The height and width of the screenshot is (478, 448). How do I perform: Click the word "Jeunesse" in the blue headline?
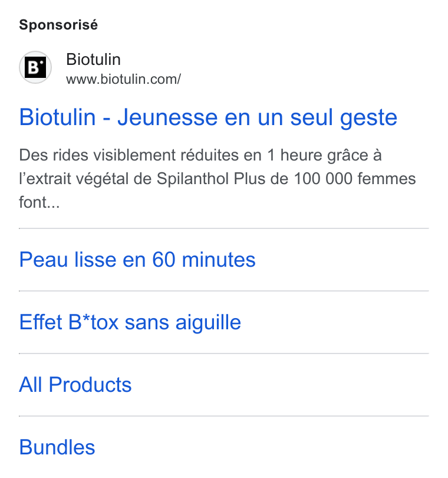(168, 117)
